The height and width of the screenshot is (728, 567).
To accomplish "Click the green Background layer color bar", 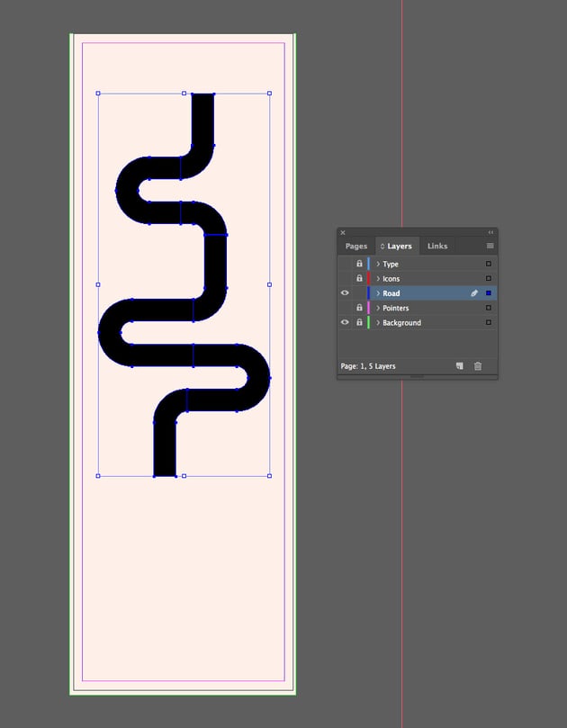I will pos(368,322).
